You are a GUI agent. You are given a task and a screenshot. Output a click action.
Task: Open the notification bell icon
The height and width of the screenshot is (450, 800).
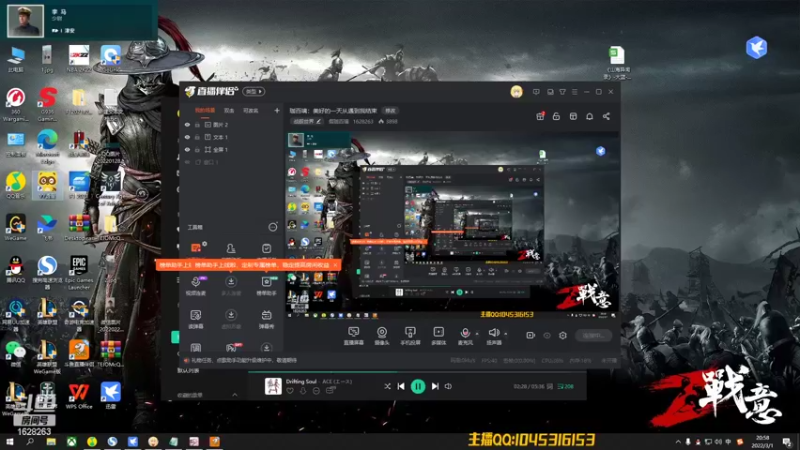(x=589, y=116)
